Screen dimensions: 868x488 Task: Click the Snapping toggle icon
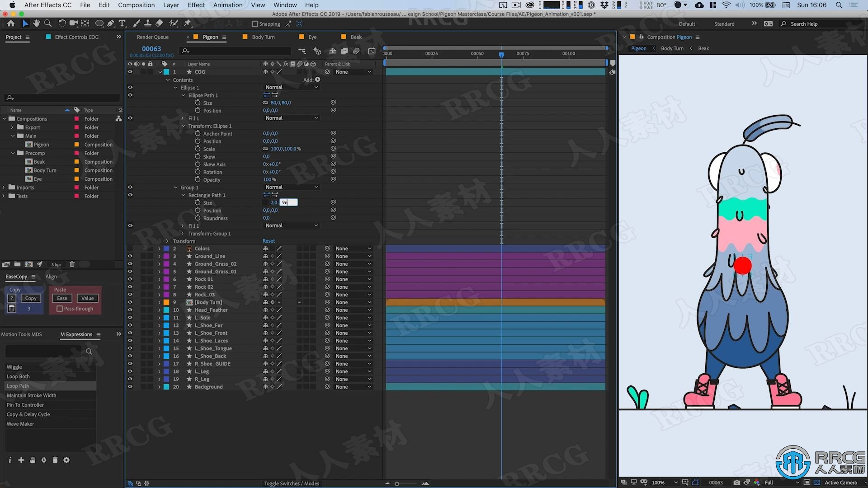[251, 23]
